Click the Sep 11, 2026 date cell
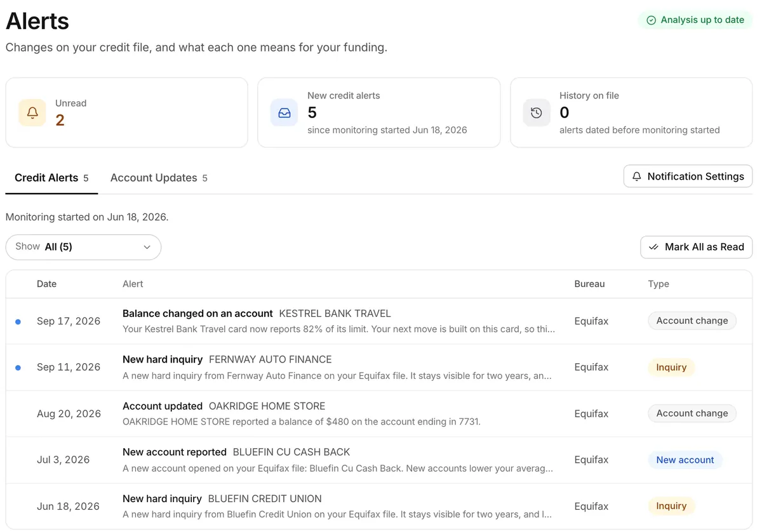The image size is (762, 532). [x=69, y=367]
